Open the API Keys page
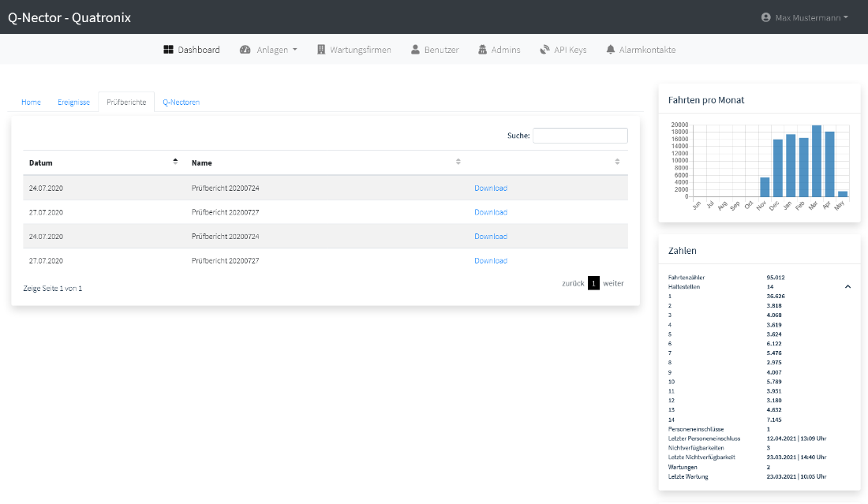 563,50
